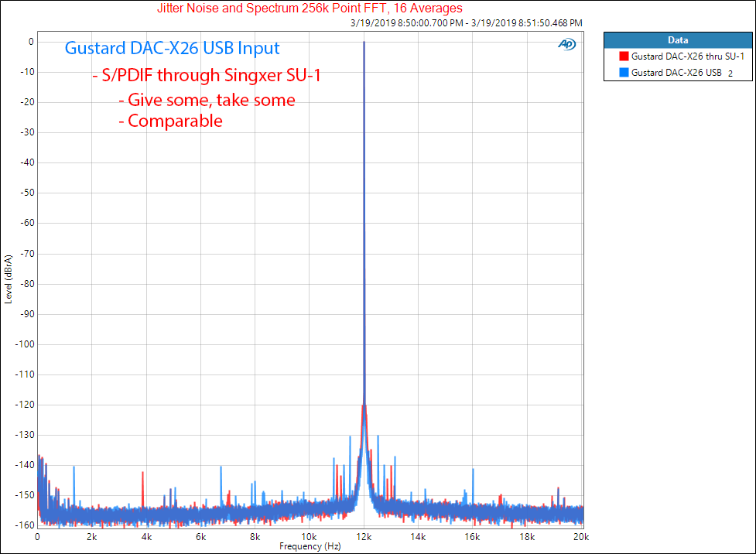Viewport: 756px width, 554px height.
Task: Click the 8k tick on frequency axis
Action: pyautogui.click(x=255, y=537)
